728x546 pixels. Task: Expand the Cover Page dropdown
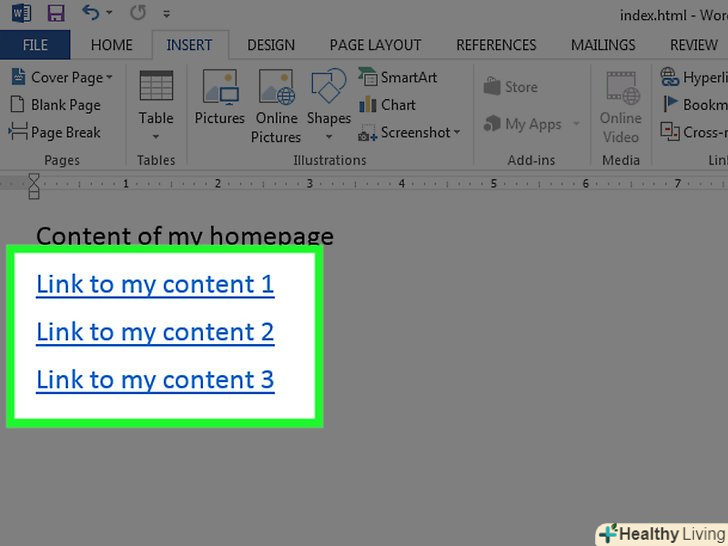pyautogui.click(x=109, y=78)
